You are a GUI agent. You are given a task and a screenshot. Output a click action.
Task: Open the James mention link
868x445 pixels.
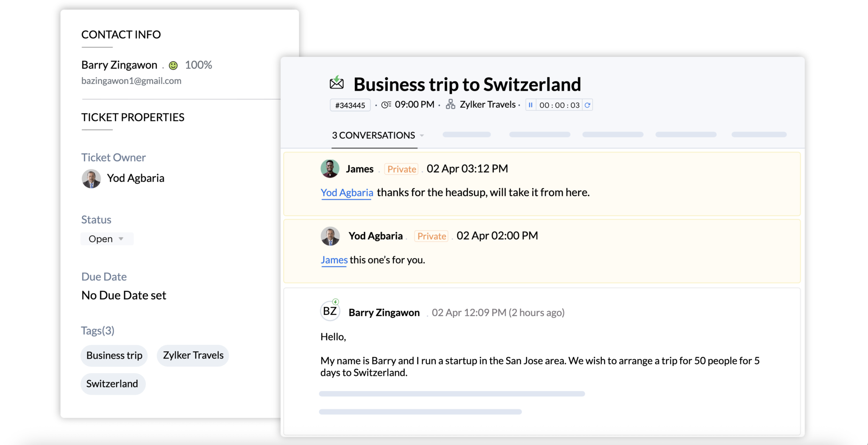(x=334, y=260)
